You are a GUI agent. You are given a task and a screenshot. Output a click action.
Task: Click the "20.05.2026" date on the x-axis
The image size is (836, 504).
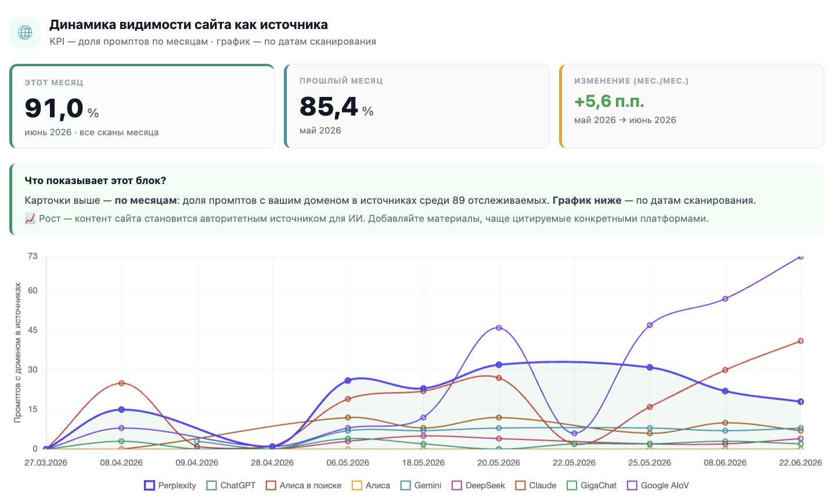pyautogui.click(x=499, y=463)
